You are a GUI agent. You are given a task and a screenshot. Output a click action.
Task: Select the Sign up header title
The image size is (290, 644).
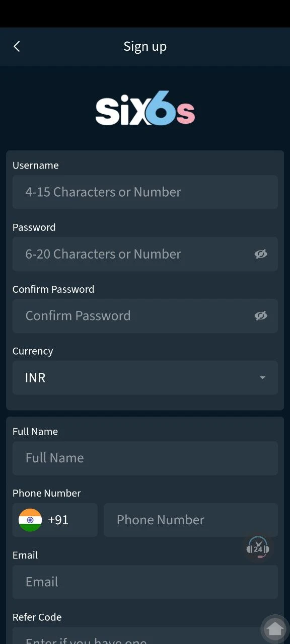pos(145,46)
